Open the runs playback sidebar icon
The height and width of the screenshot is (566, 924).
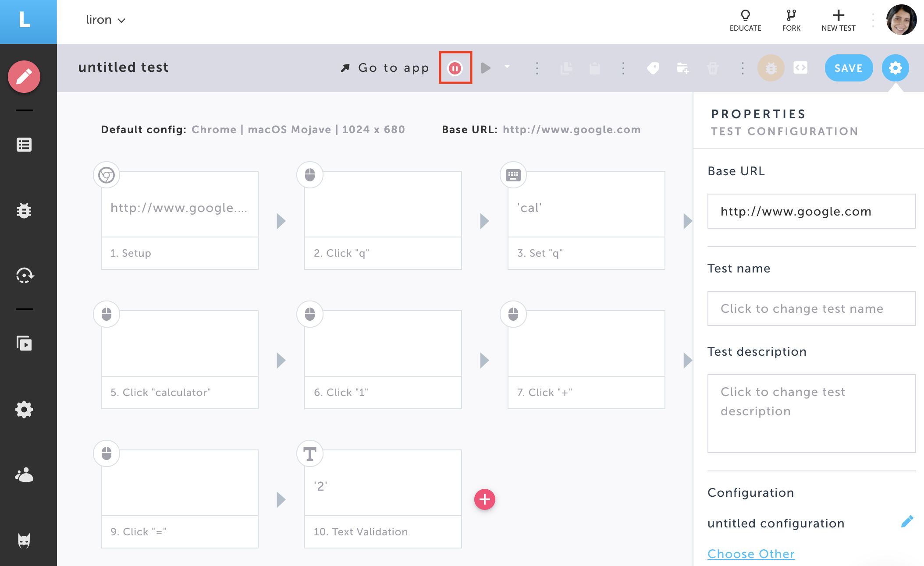(24, 343)
